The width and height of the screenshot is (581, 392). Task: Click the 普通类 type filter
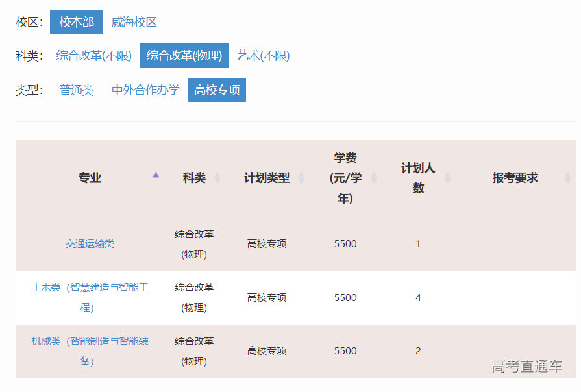click(77, 90)
